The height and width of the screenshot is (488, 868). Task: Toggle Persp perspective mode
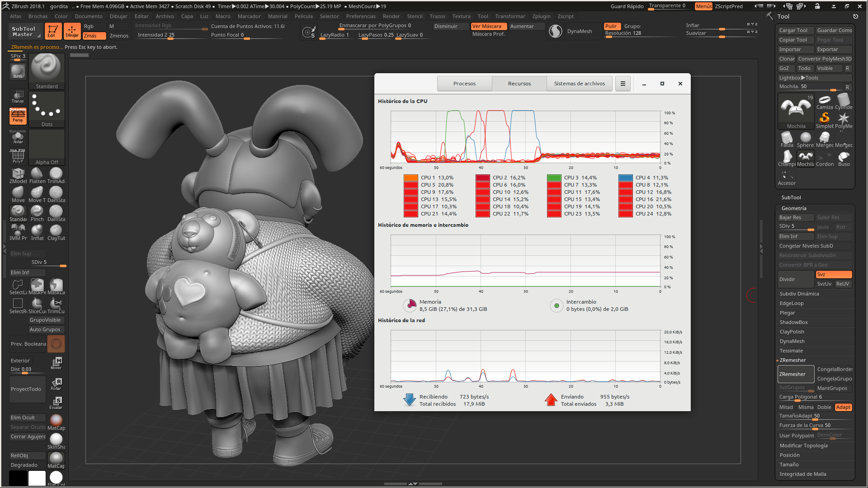(18, 116)
